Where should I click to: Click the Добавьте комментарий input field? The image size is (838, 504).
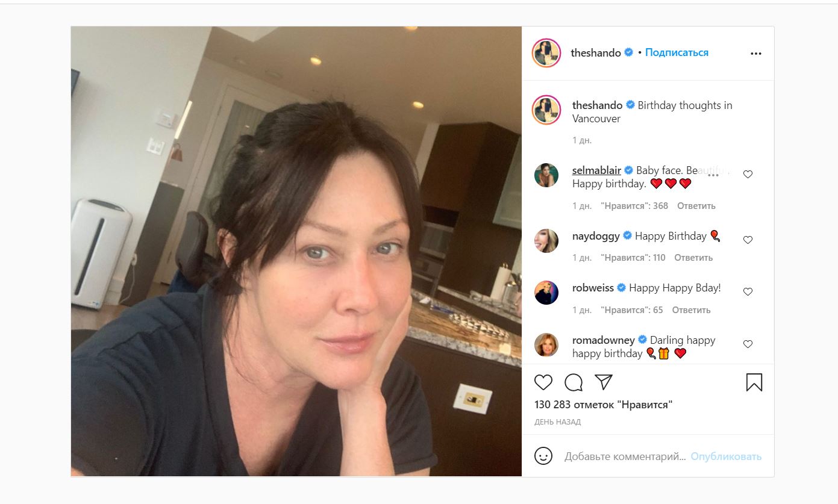(x=625, y=456)
